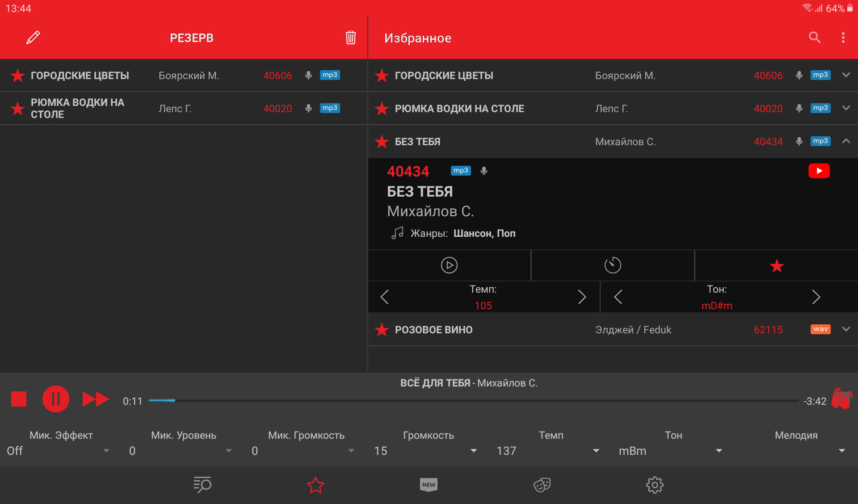
Task: Select РОЗОВОЕ ВИНО song title
Action: point(433,330)
